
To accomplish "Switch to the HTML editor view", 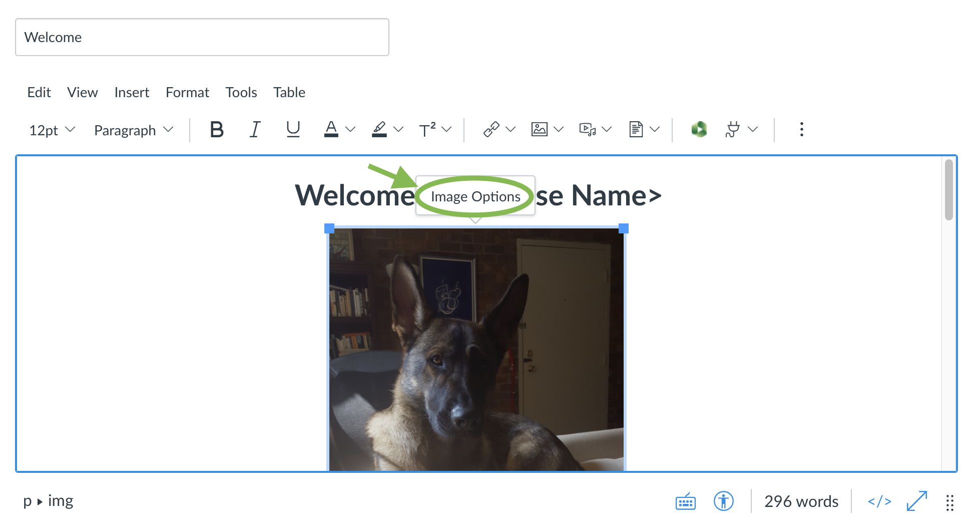I will 879,501.
